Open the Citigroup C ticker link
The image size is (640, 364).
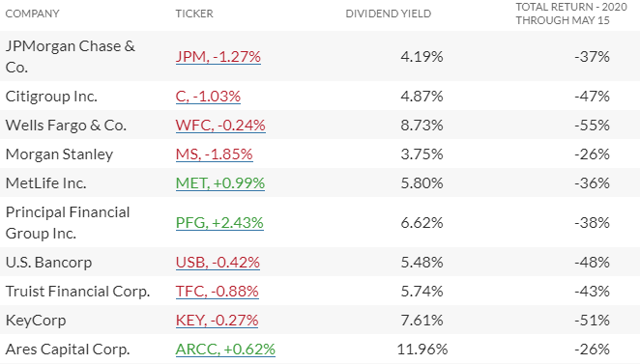tap(208, 97)
